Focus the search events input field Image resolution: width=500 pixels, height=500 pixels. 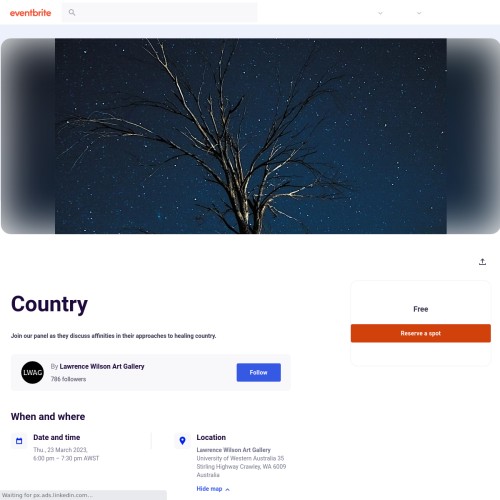pos(160,13)
